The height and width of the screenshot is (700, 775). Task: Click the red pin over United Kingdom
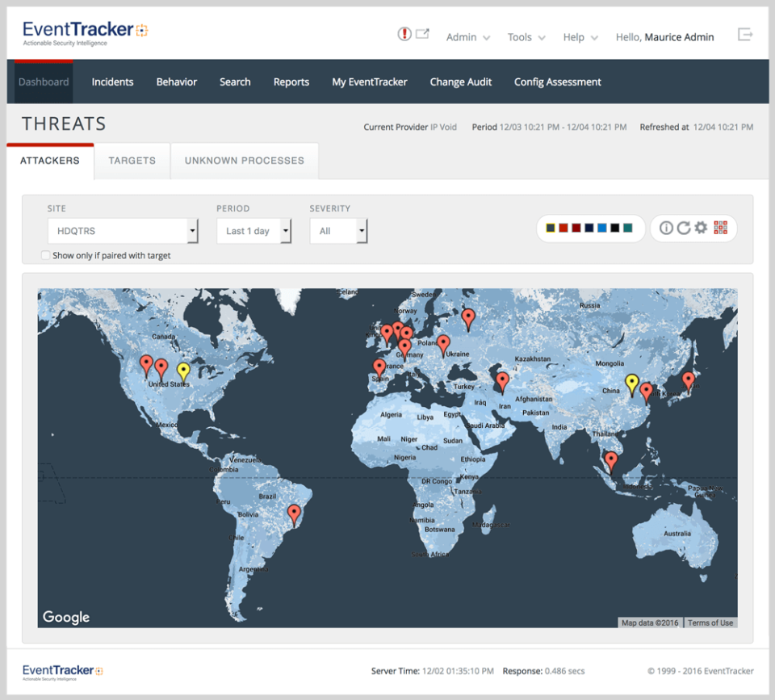click(x=386, y=335)
